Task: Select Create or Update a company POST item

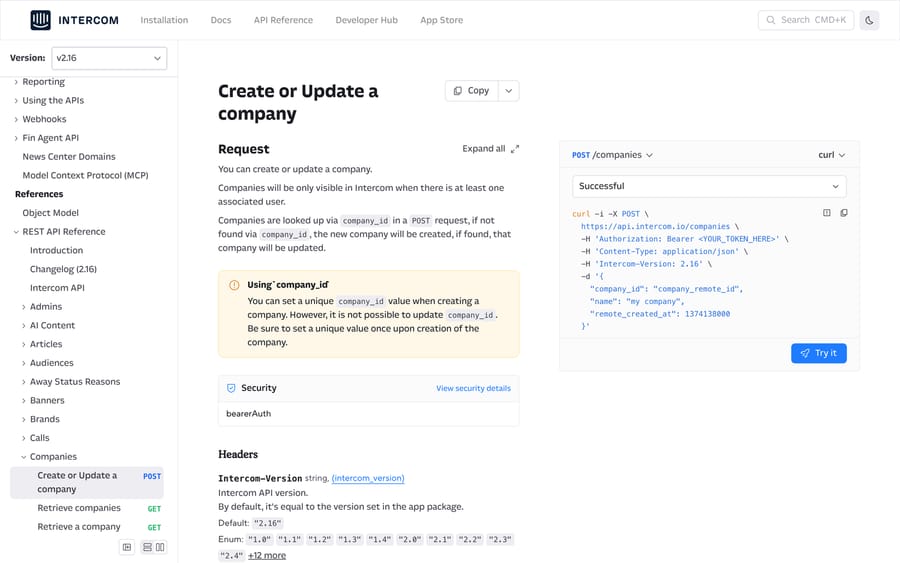Action: click(87, 483)
